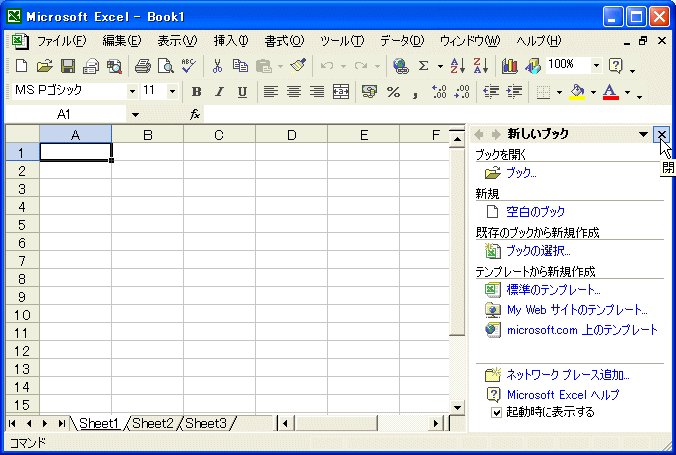The height and width of the screenshot is (455, 676).
Task: Click the Copy icon
Action: tap(240, 66)
